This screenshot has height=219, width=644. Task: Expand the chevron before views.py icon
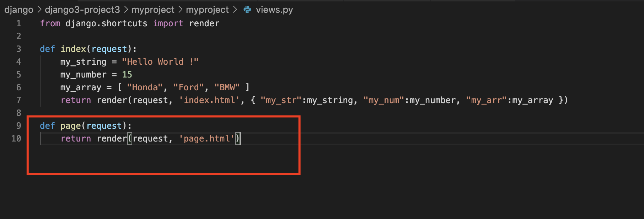click(x=235, y=10)
